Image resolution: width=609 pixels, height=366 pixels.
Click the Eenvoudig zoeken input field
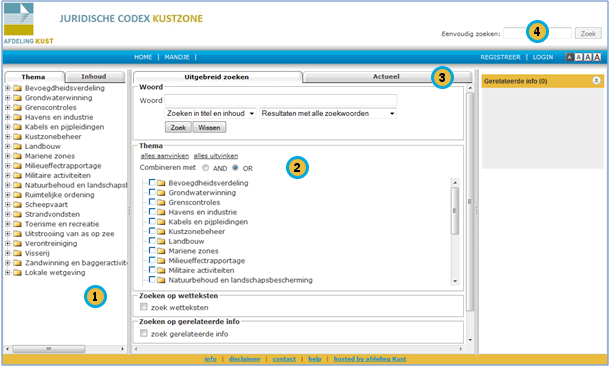click(538, 33)
